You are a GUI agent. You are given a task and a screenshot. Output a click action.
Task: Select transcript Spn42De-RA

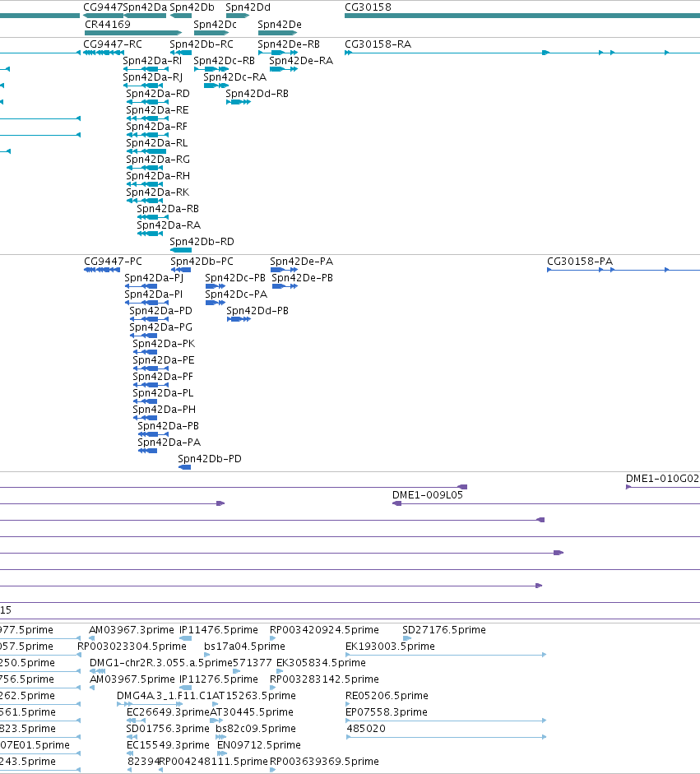point(301,60)
